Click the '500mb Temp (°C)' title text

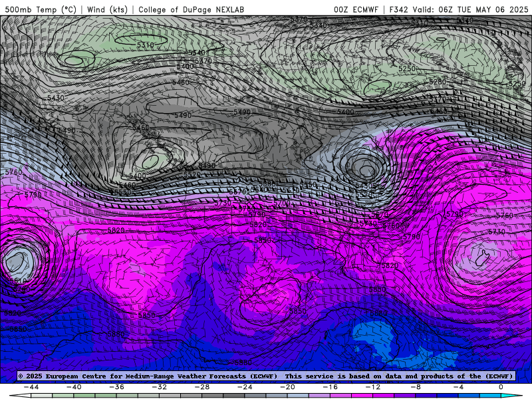(41, 9)
